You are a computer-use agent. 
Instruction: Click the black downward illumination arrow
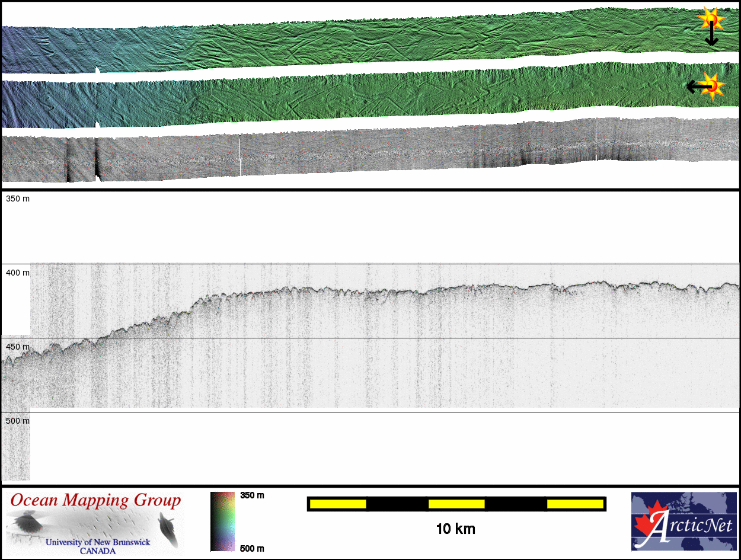[711, 37]
